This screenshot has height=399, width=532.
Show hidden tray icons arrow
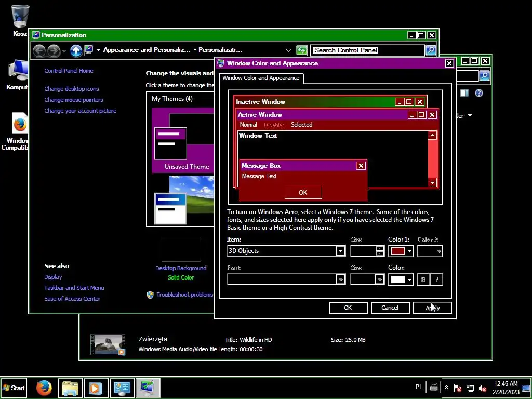[446, 388]
